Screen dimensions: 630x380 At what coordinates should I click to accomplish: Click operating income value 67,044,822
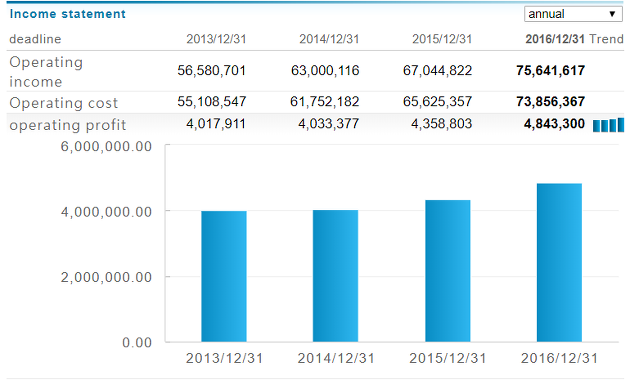[438, 71]
